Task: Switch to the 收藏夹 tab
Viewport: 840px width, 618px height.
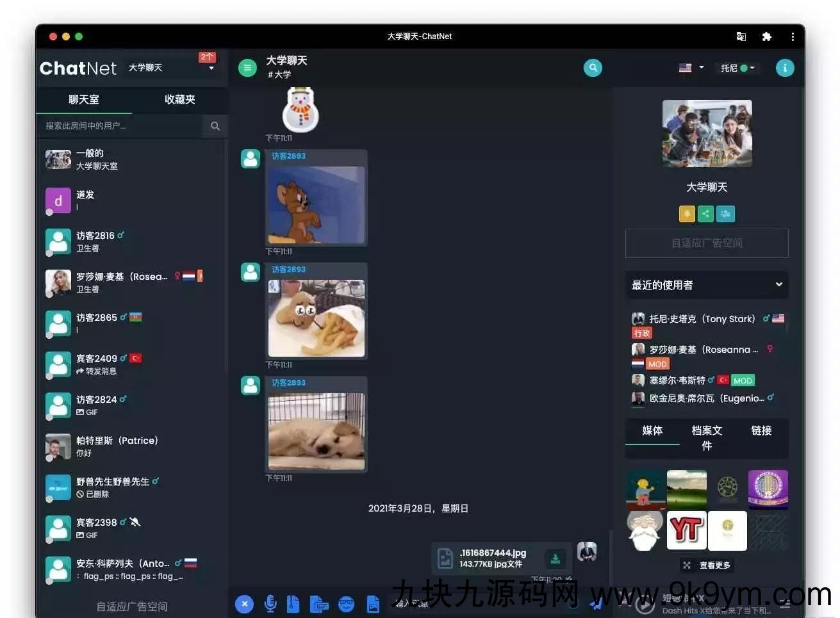Action: click(179, 99)
